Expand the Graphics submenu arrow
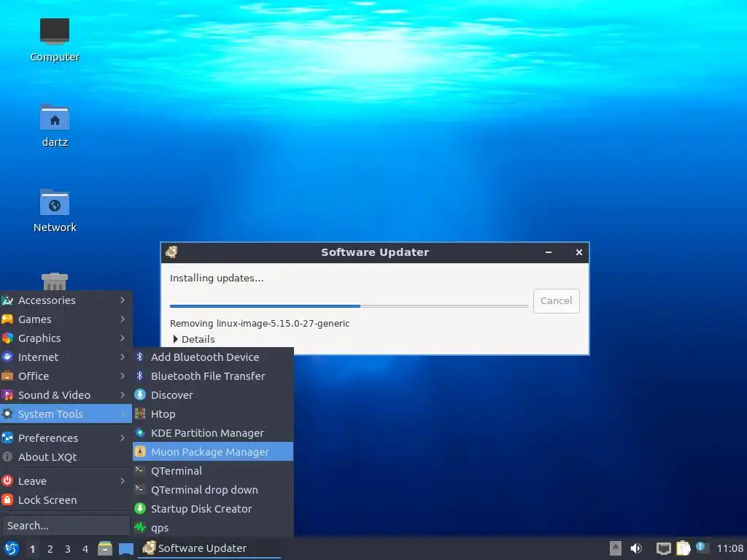Viewport: 747px width, 560px height. pyautogui.click(x=123, y=338)
